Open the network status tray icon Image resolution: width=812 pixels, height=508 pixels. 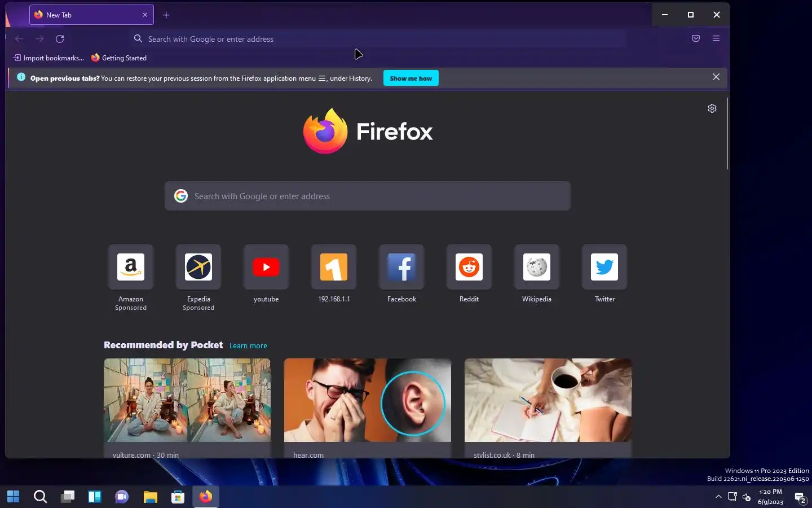tap(732, 497)
